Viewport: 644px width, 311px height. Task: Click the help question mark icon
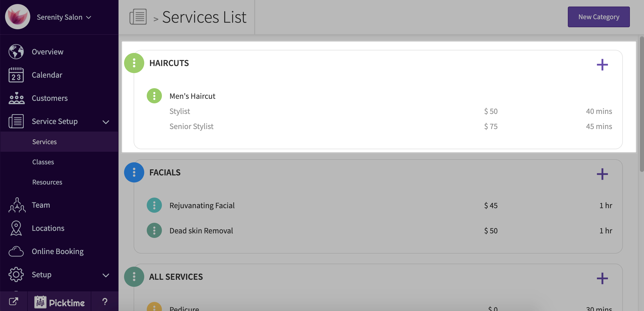pyautogui.click(x=105, y=301)
